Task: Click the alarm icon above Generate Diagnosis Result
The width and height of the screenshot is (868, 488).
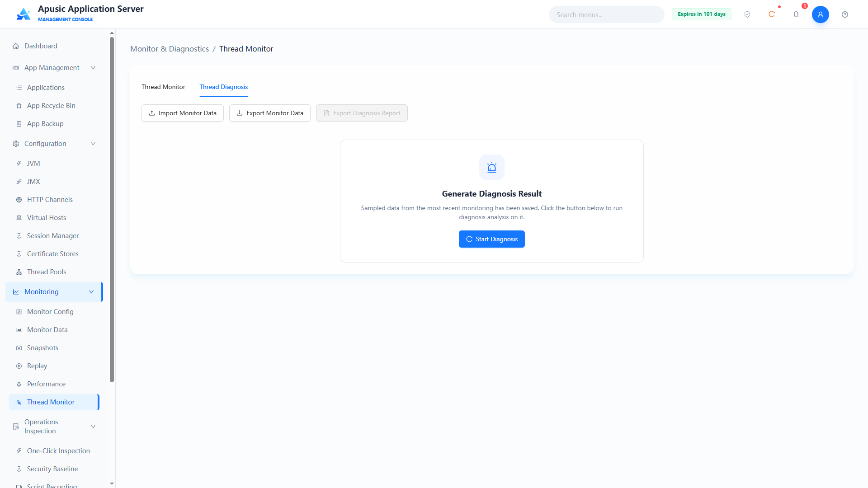Action: point(492,167)
